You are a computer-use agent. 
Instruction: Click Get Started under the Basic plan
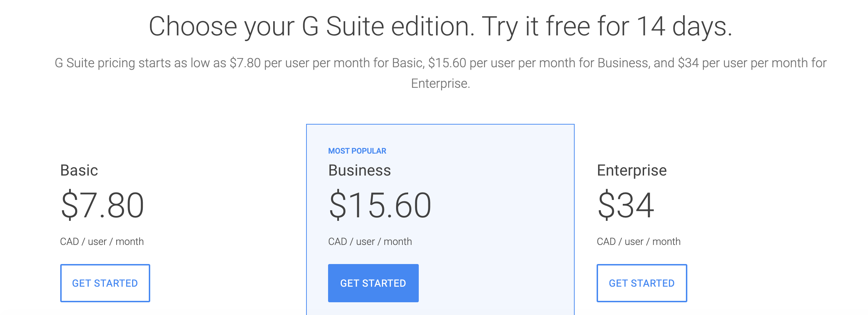point(105,283)
